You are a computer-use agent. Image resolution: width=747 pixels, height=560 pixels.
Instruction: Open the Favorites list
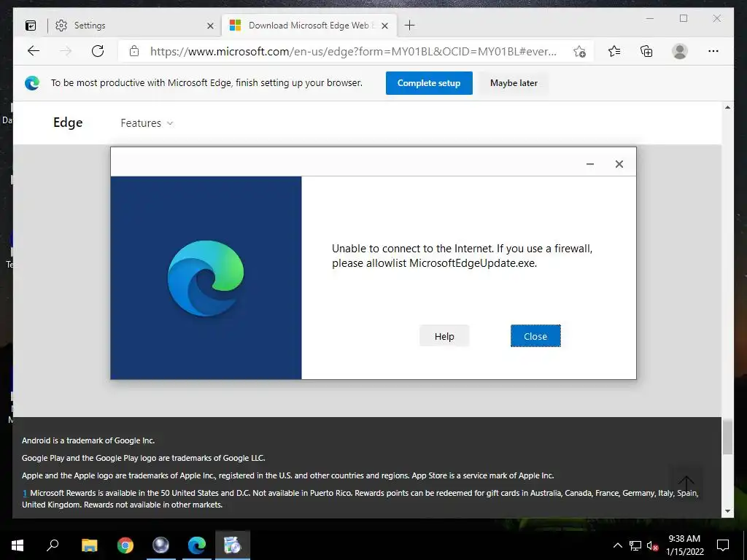[x=614, y=51]
